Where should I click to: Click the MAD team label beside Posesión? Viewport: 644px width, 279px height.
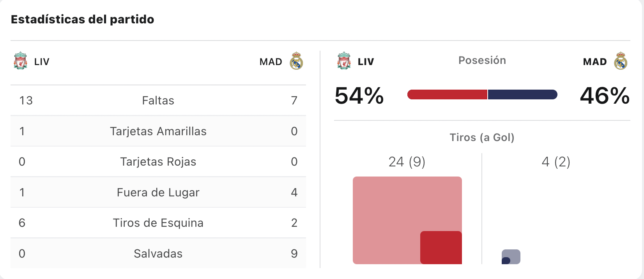click(595, 62)
